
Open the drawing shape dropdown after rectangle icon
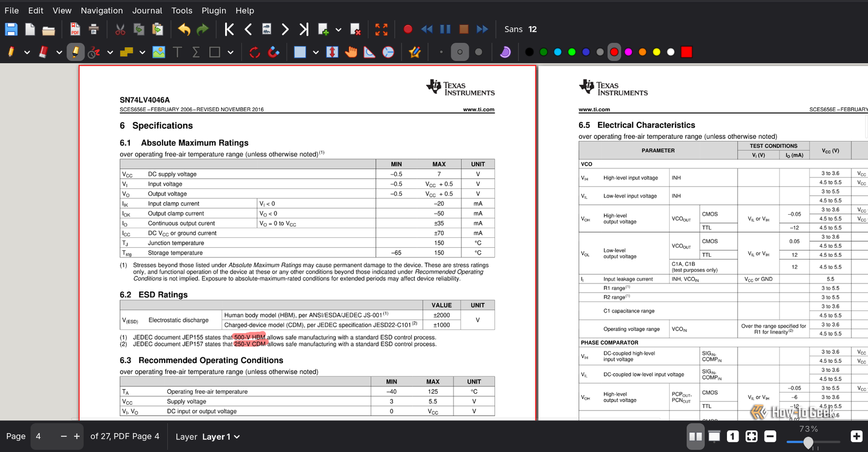pyautogui.click(x=230, y=52)
